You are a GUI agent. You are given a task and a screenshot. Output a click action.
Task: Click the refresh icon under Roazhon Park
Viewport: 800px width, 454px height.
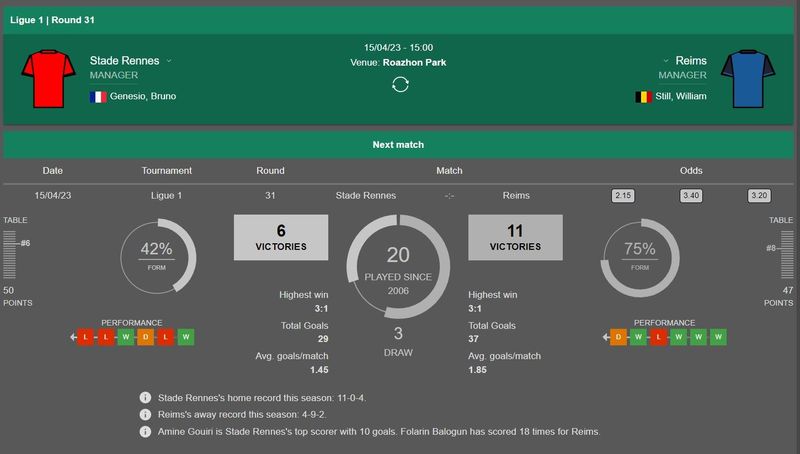tap(400, 84)
